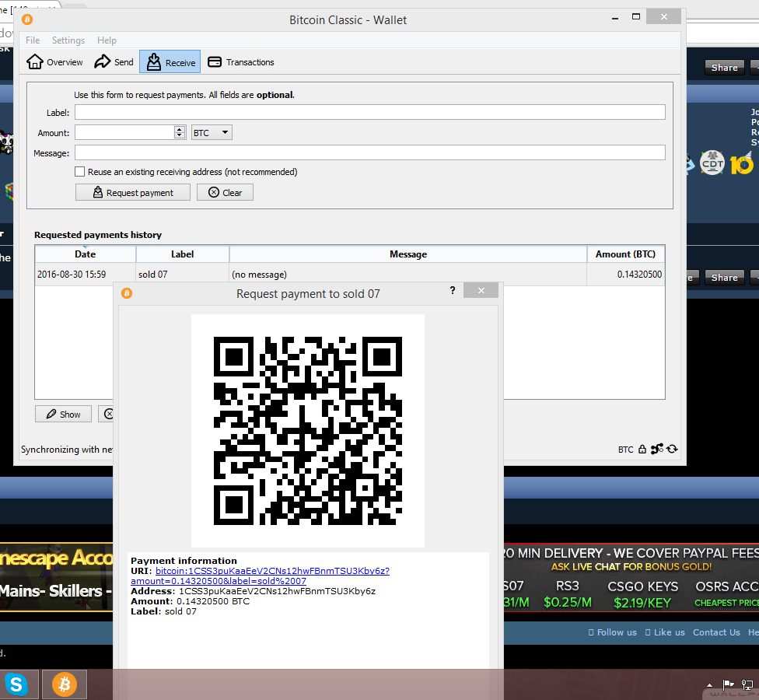This screenshot has height=700, width=759.
Task: Show hidden tray icons arrow
Action: pyautogui.click(x=710, y=685)
